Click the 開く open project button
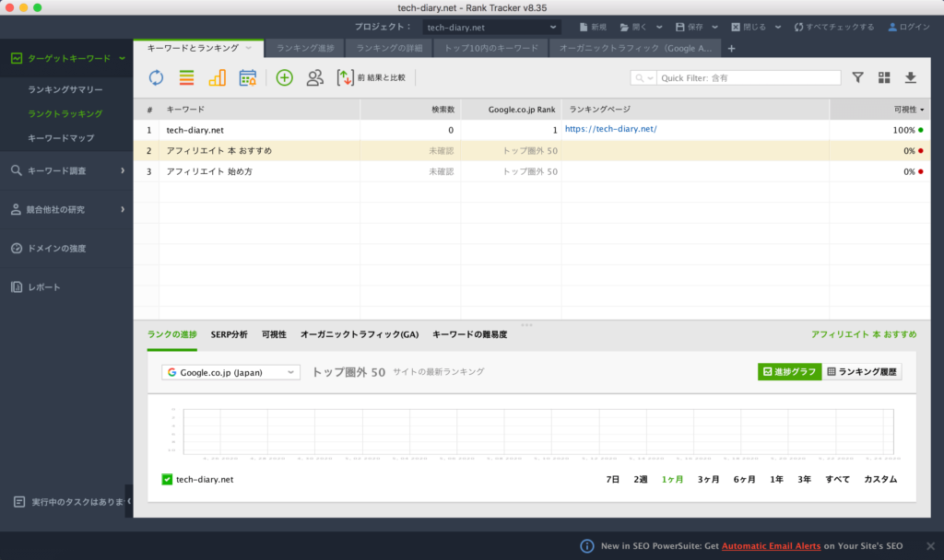The image size is (944, 560). [x=633, y=27]
